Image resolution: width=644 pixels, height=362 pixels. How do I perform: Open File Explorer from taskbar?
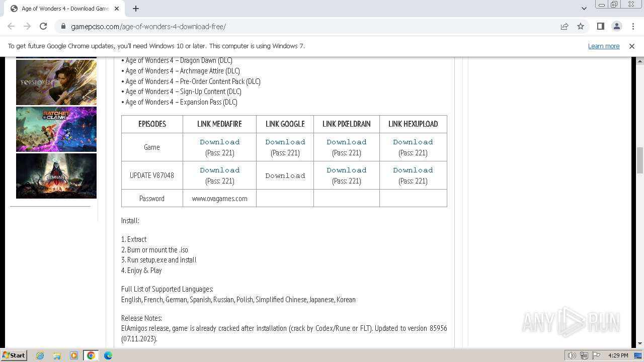pyautogui.click(x=57, y=355)
